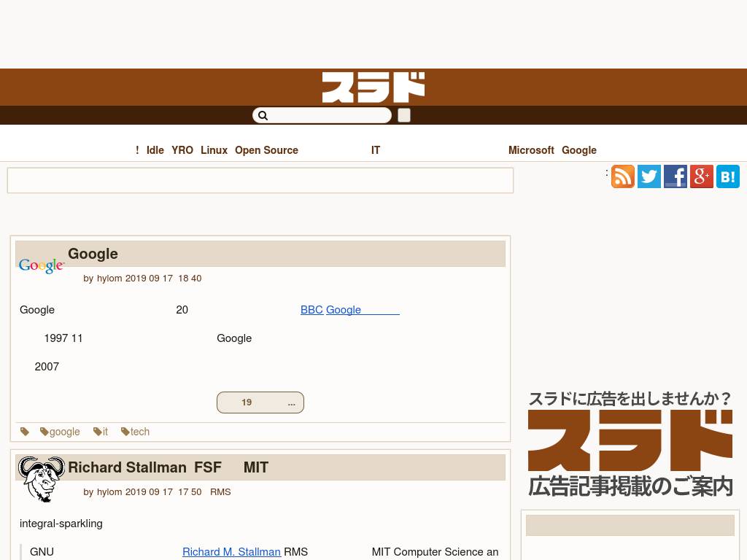
Task: Open hylom author link on Stallman story
Action: pyautogui.click(x=109, y=492)
